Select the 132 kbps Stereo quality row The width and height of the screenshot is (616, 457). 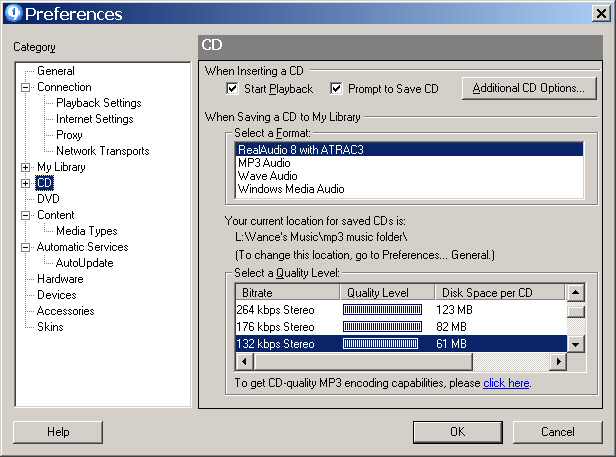coord(401,344)
